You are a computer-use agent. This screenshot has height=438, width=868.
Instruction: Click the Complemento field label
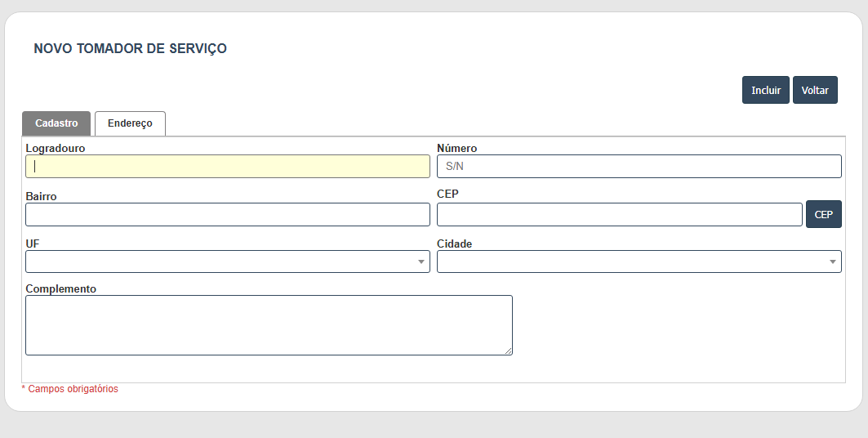[61, 289]
